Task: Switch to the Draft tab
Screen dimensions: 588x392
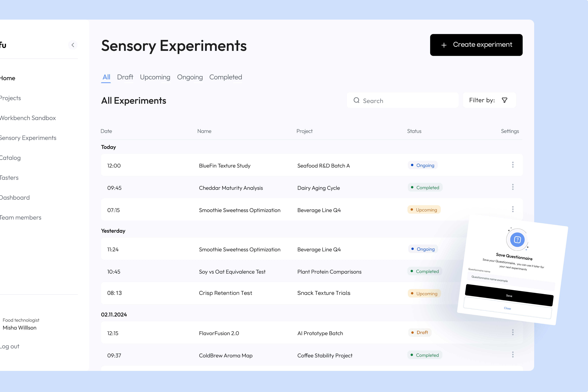Action: click(125, 77)
